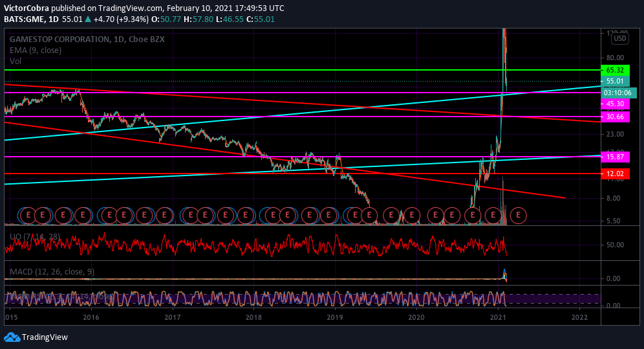
Task: Select the Vol indicator label
Action: tap(16, 62)
